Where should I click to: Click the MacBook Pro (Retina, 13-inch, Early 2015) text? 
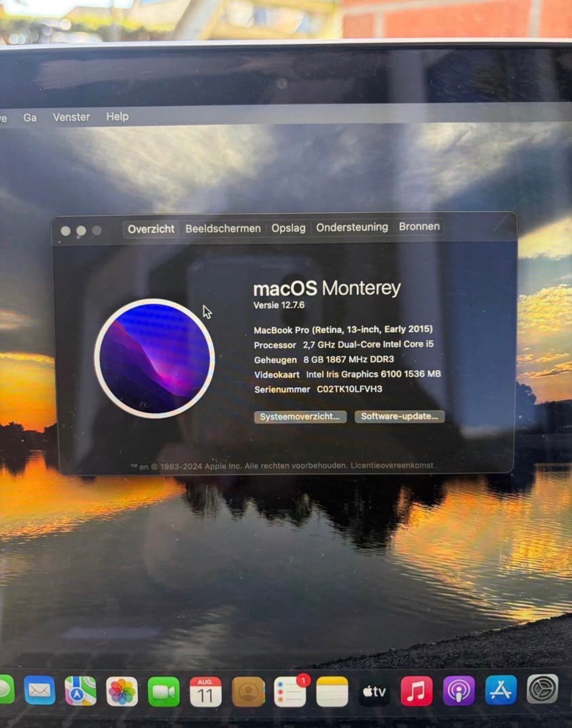tap(343, 329)
